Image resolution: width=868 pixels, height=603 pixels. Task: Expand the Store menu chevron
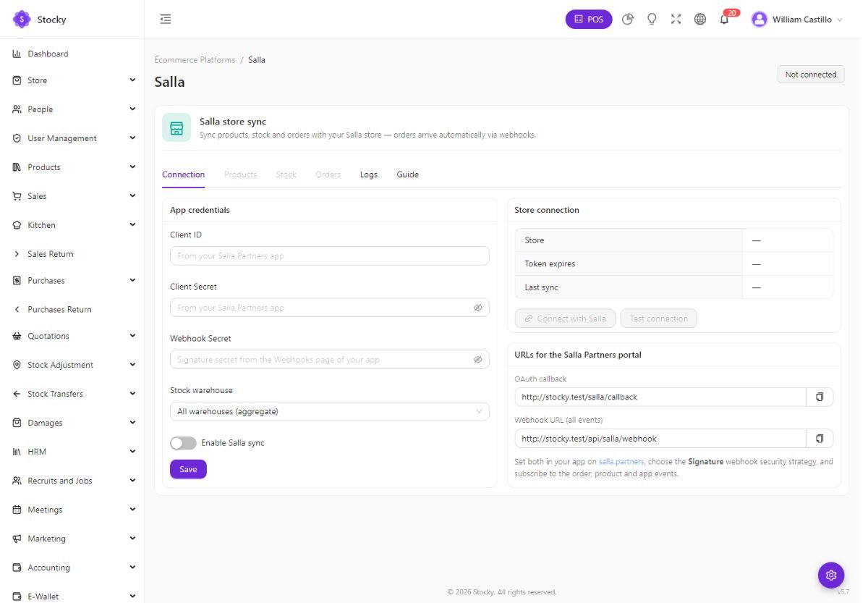(132, 80)
